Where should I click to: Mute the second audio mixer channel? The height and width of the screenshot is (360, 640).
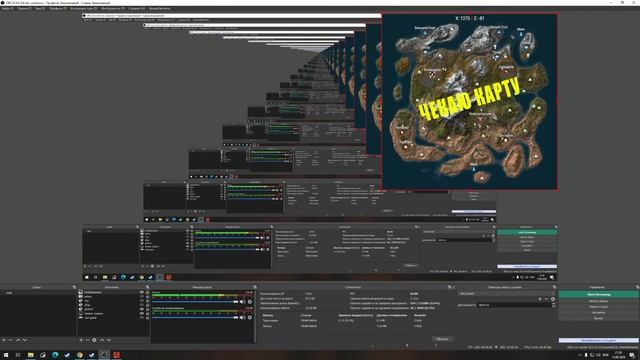[x=242, y=317]
